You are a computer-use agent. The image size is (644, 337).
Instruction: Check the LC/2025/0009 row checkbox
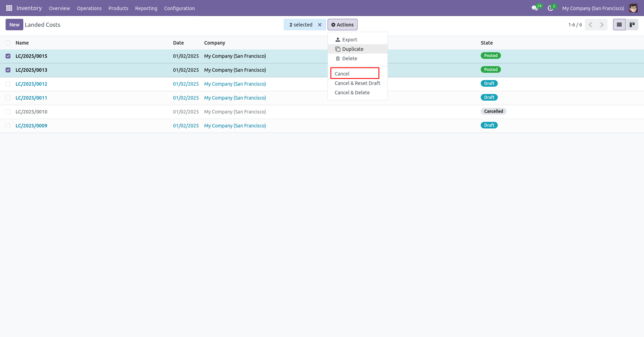click(8, 126)
